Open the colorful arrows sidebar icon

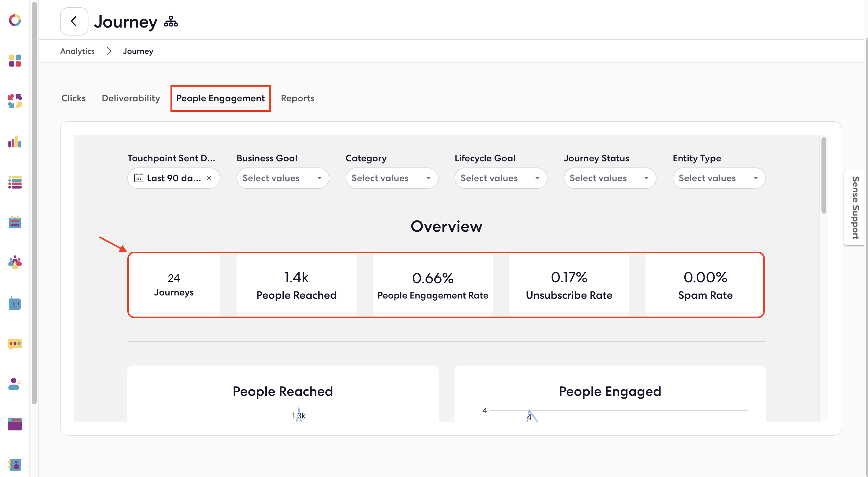15,101
